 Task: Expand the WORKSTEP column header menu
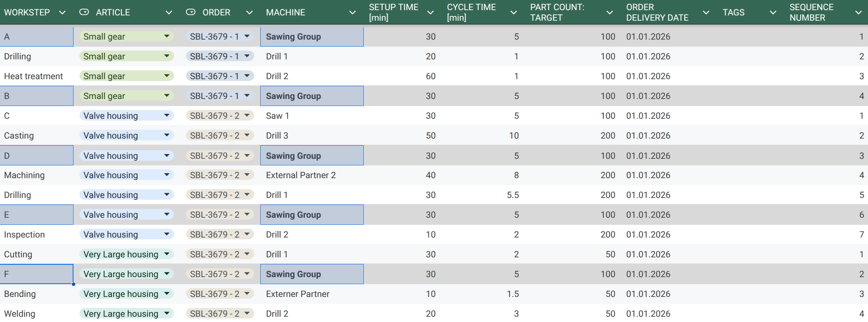point(62,13)
